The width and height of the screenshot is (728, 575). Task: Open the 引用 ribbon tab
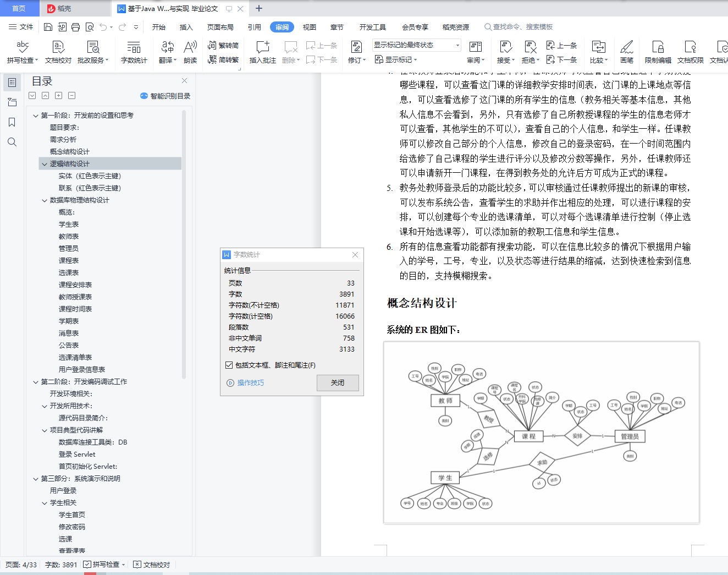point(255,27)
